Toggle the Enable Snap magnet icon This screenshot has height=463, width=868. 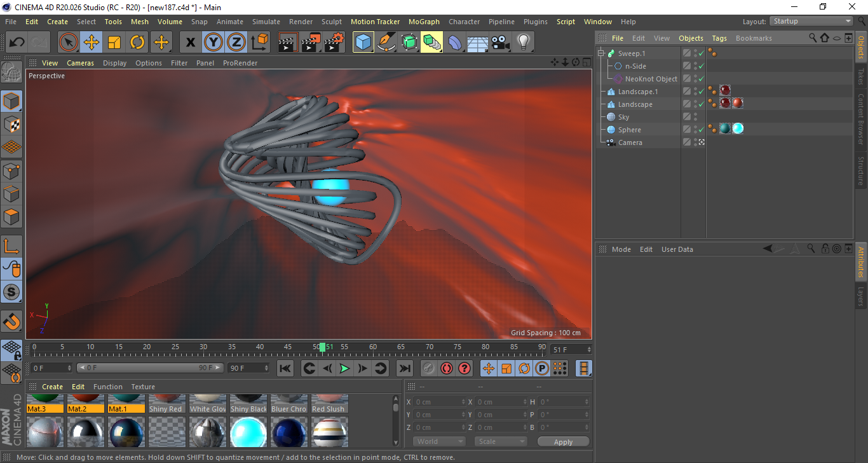(11, 321)
